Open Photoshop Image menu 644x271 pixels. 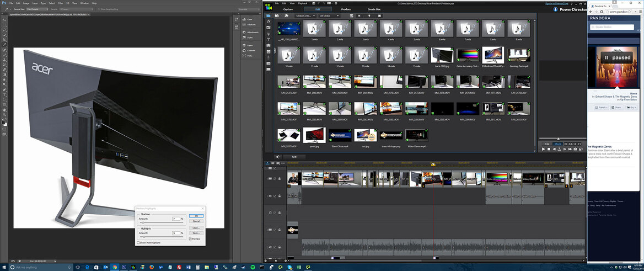26,3
